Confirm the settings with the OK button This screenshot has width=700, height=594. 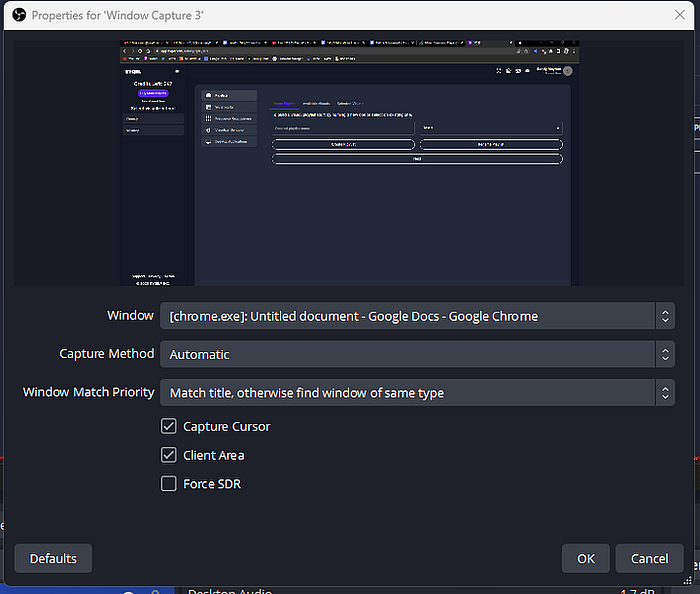[585, 558]
